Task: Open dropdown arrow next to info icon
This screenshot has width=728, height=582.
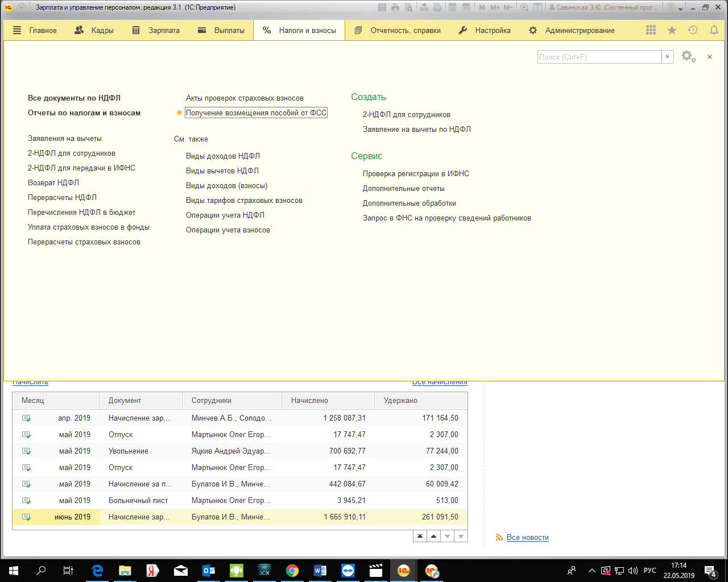Action: [680, 8]
